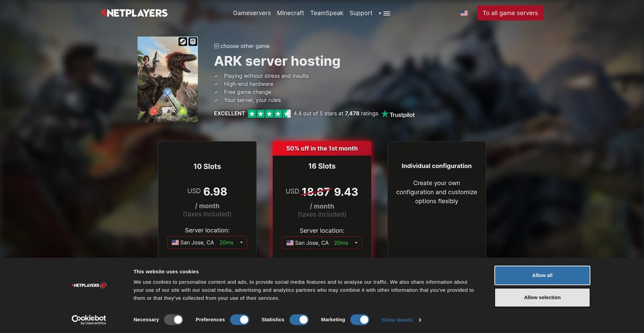Select the Individual configuration card heading
Screen dimensions: 644x333
[437, 166]
